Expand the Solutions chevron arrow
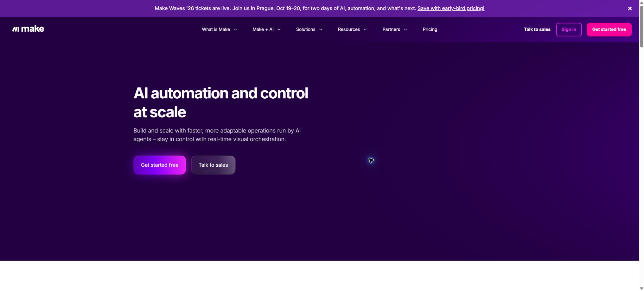This screenshot has width=644, height=291. pos(321,29)
